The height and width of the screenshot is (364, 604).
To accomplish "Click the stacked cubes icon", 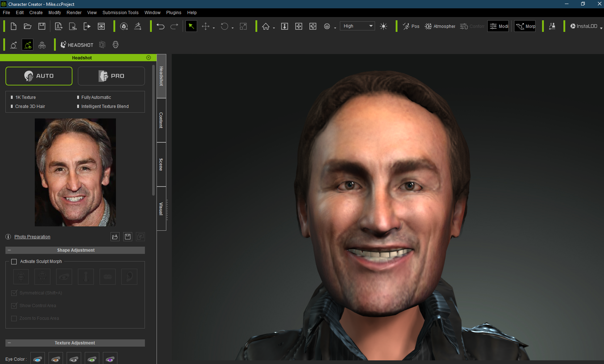I will (42, 45).
